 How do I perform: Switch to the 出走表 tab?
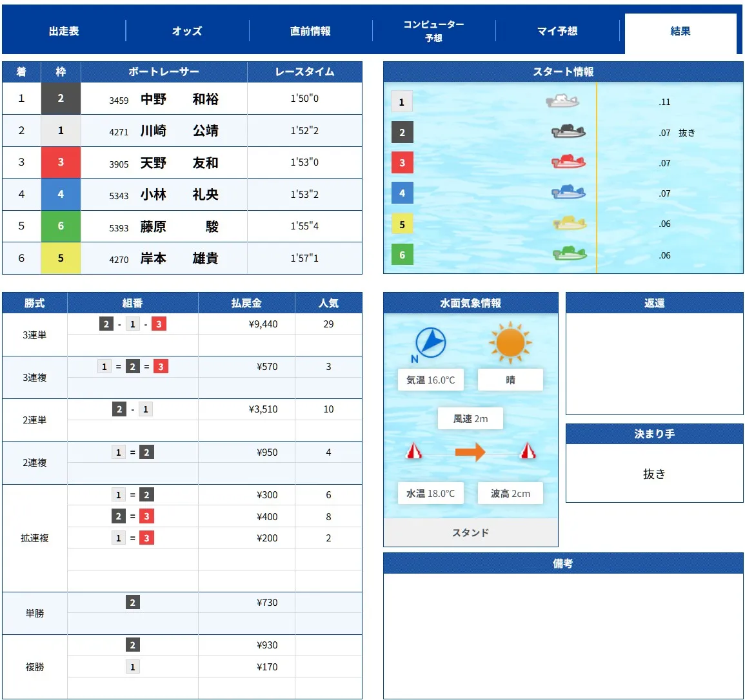pyautogui.click(x=63, y=30)
